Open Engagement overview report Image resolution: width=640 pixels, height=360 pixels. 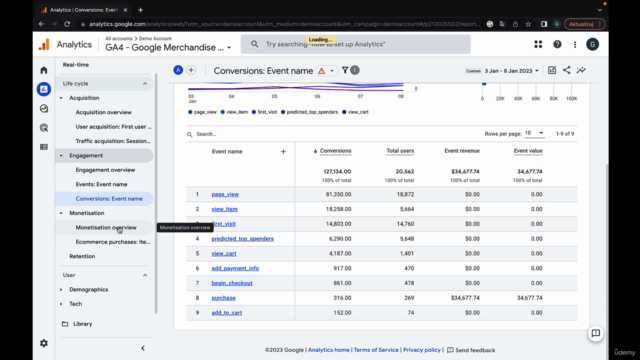[x=105, y=170]
